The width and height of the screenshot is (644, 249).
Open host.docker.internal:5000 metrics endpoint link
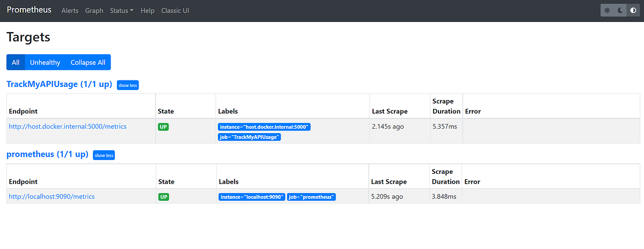[x=68, y=127]
